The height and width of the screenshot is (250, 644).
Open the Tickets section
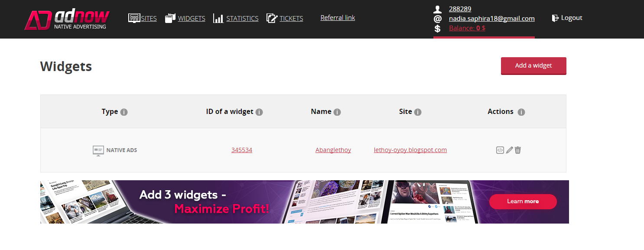click(285, 18)
